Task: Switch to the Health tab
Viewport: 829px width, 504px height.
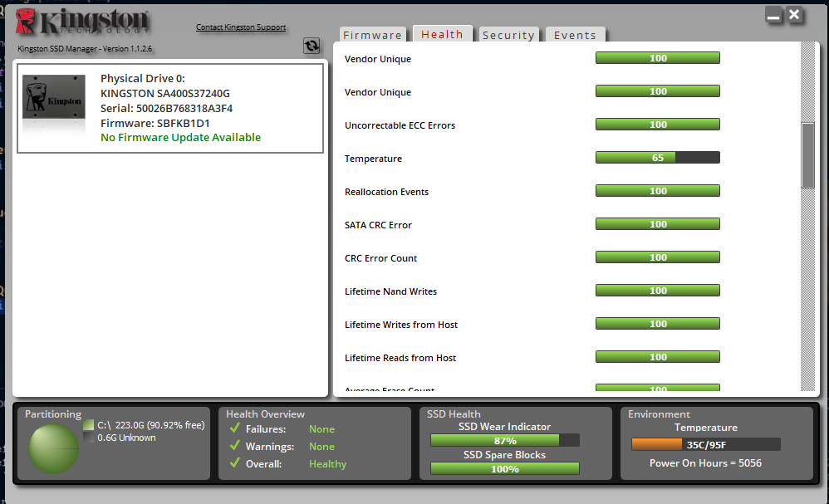Action: click(x=442, y=34)
